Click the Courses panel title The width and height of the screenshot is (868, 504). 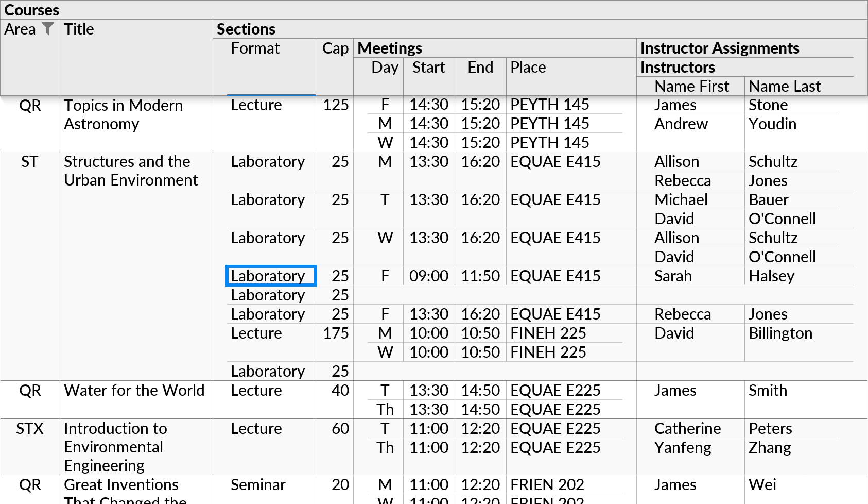pyautogui.click(x=32, y=9)
